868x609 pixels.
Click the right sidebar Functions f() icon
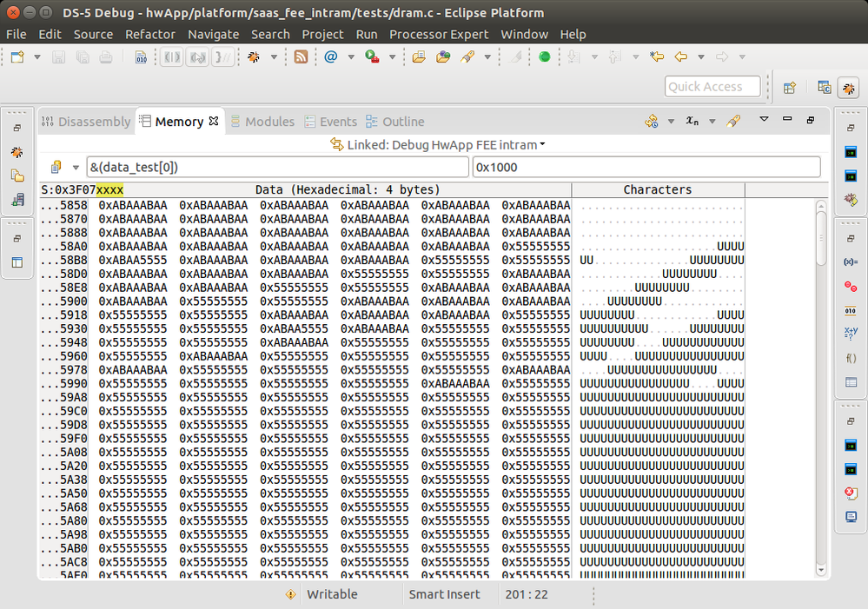(851, 358)
